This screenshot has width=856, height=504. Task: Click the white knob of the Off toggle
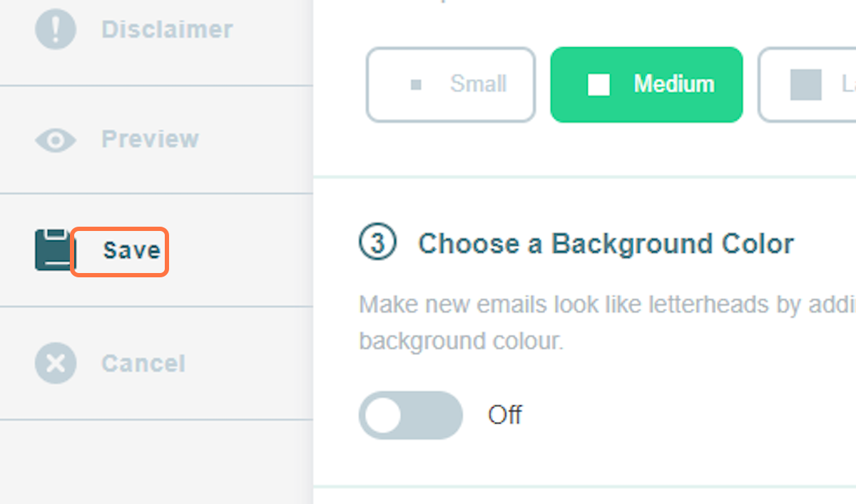pyautogui.click(x=385, y=415)
